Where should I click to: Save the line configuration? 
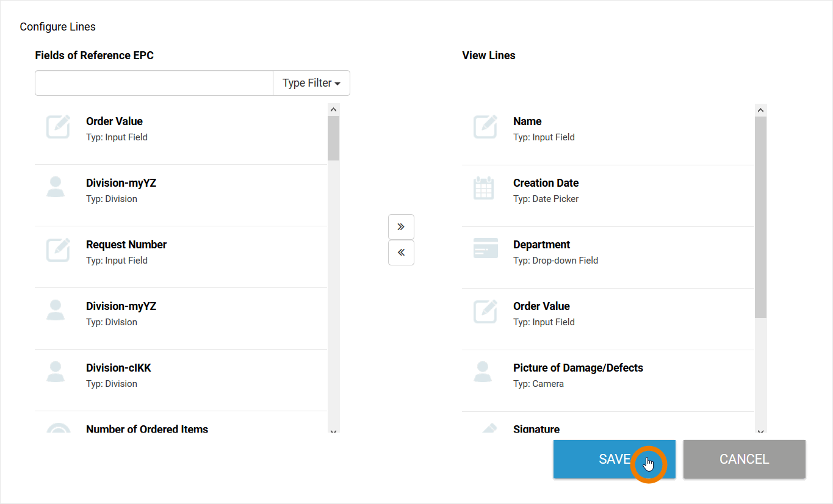(x=614, y=459)
